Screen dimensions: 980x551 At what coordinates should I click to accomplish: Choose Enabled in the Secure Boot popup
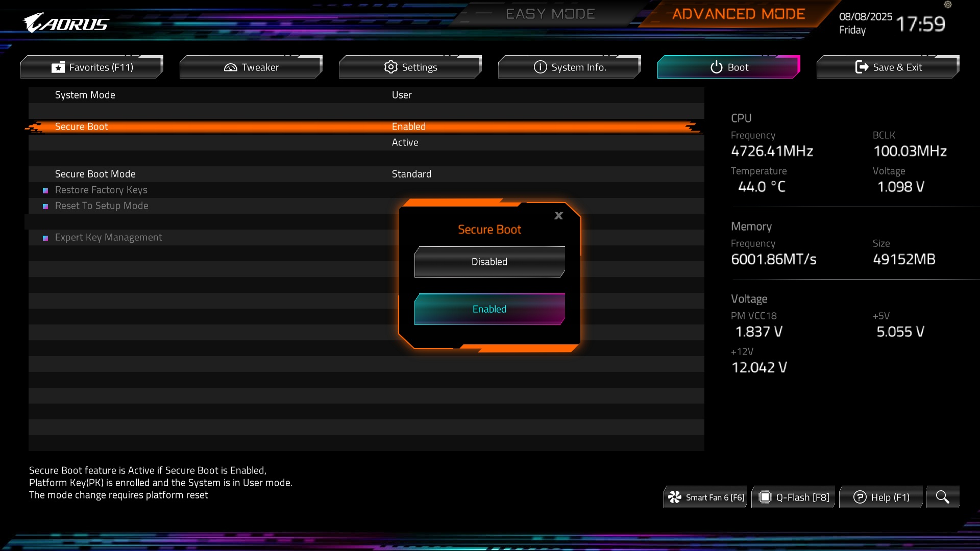(x=489, y=309)
